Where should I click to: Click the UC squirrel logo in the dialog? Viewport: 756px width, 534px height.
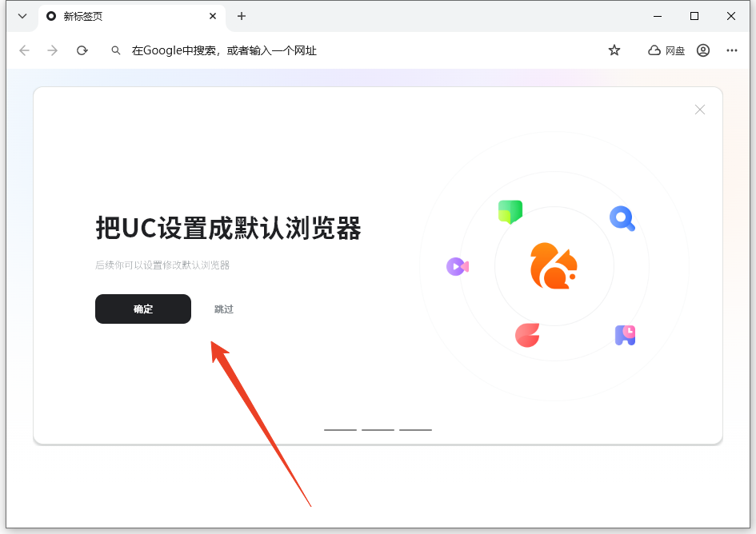click(x=552, y=266)
